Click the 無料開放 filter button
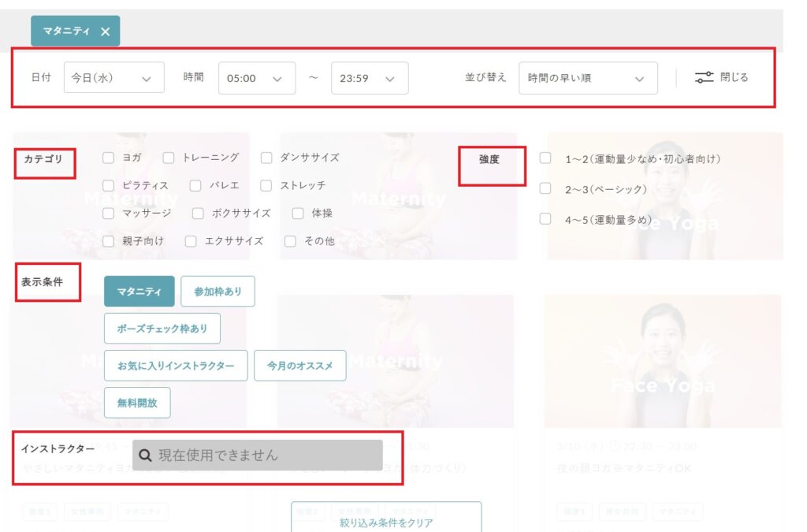The image size is (807, 532). [x=137, y=403]
